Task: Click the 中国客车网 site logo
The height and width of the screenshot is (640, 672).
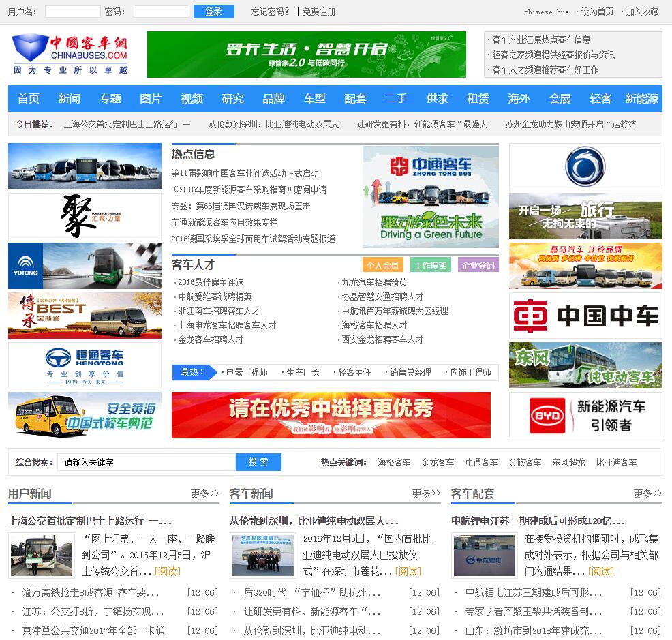Action: (70, 55)
